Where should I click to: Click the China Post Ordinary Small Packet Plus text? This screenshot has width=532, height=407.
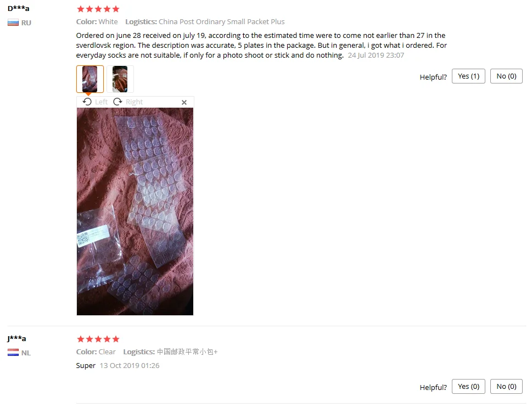(x=222, y=22)
